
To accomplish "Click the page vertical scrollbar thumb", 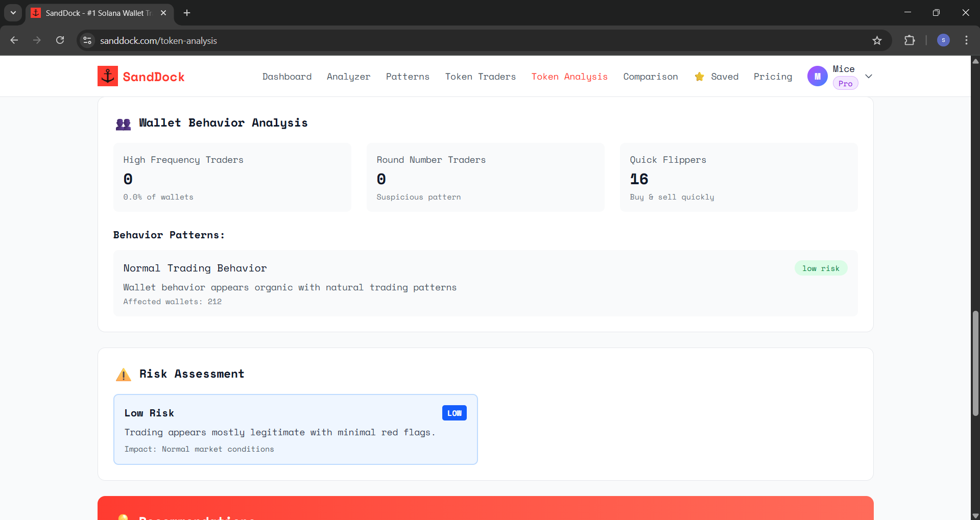I will (x=975, y=363).
